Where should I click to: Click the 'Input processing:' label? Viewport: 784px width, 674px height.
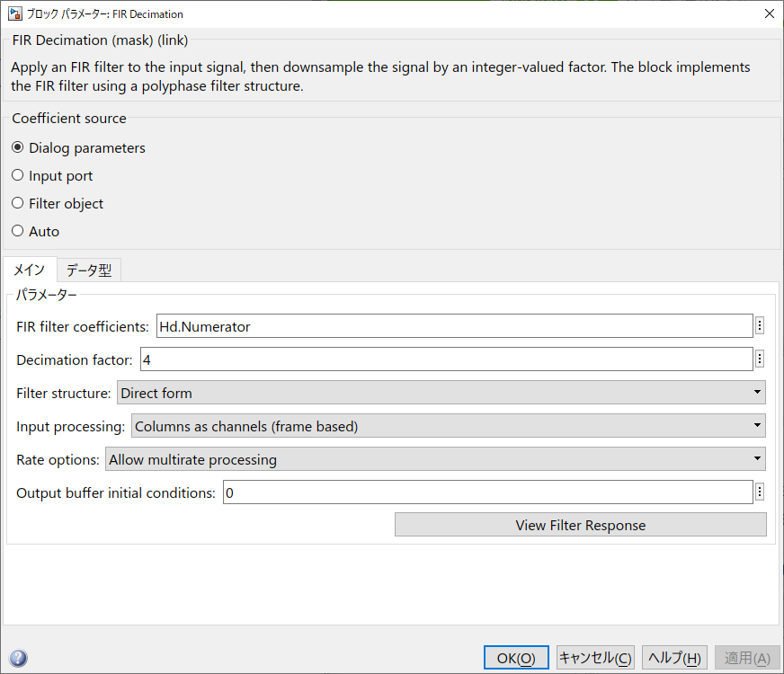pos(70,427)
